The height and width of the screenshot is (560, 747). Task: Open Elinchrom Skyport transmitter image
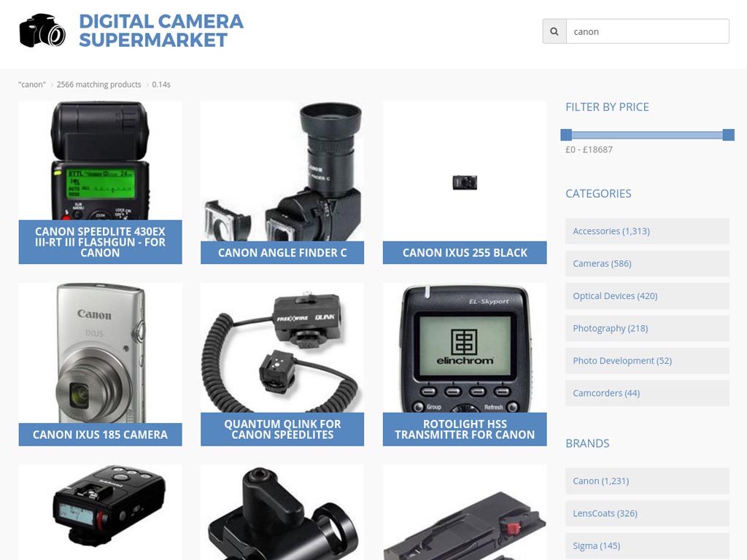pyautogui.click(x=465, y=348)
